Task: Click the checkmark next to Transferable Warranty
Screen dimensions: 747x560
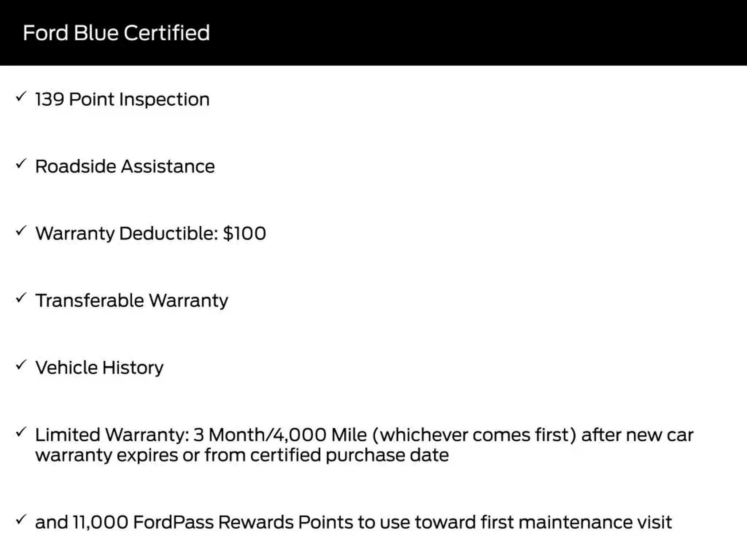Action: click(21, 298)
